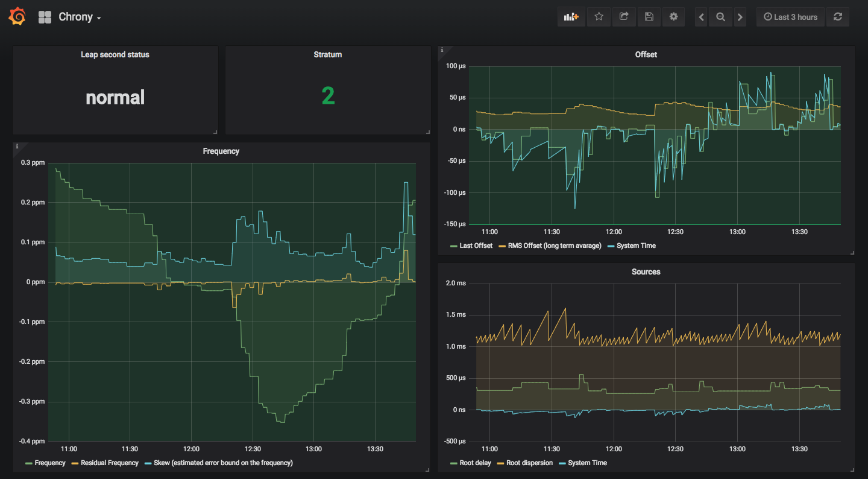Refresh the dashboard
The height and width of the screenshot is (479, 868).
pyautogui.click(x=837, y=17)
